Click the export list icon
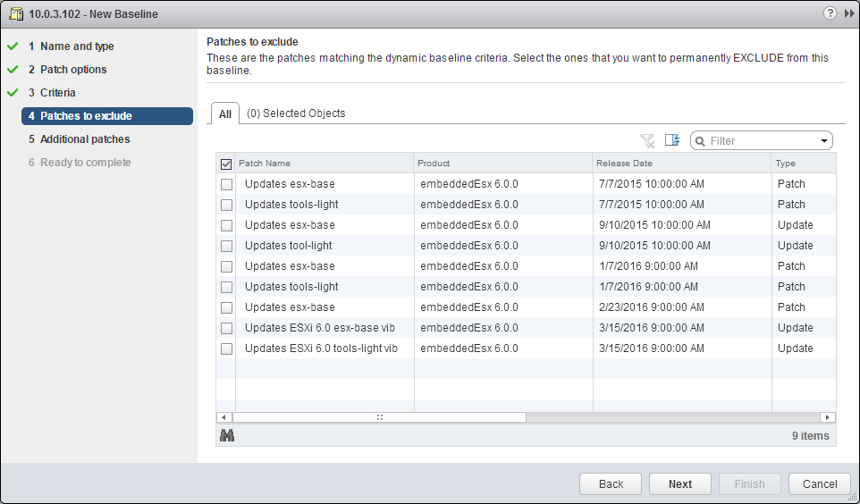860x504 pixels. point(672,141)
